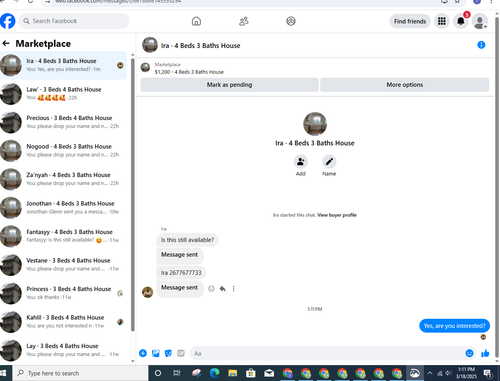
Task: Choose a sticker icon
Action: pyautogui.click(x=168, y=353)
